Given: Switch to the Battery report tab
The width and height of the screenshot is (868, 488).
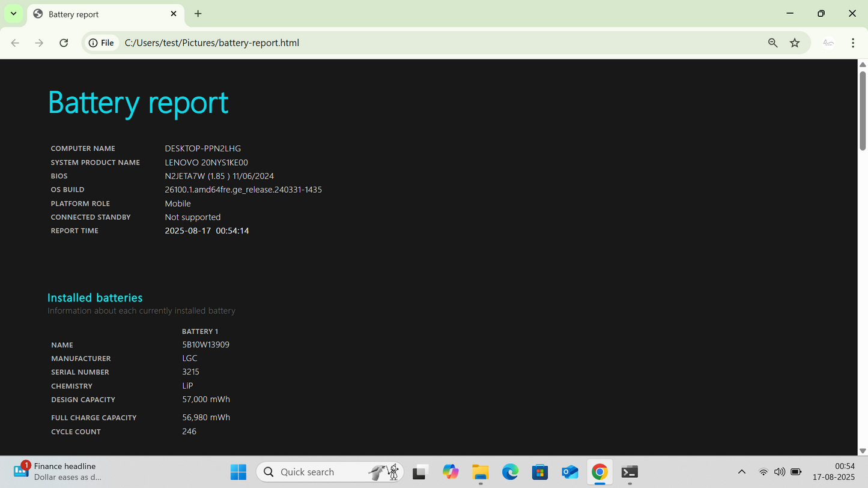Looking at the screenshot, I should click(96, 14).
